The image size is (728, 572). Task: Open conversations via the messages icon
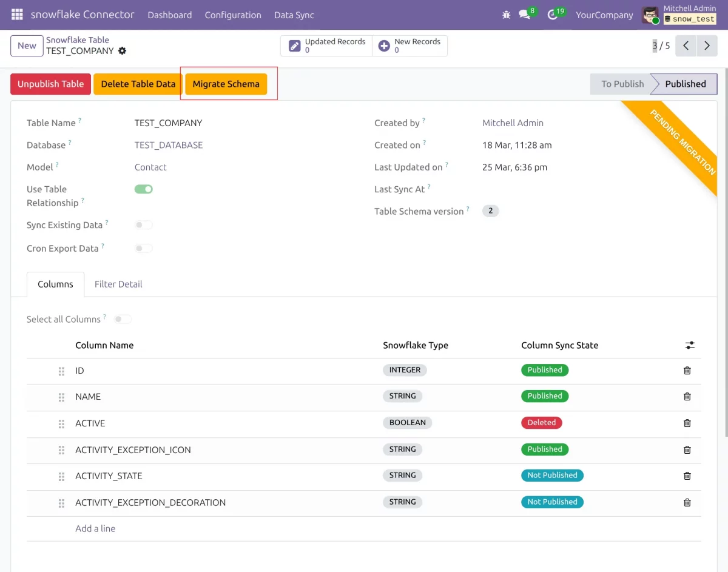525,15
